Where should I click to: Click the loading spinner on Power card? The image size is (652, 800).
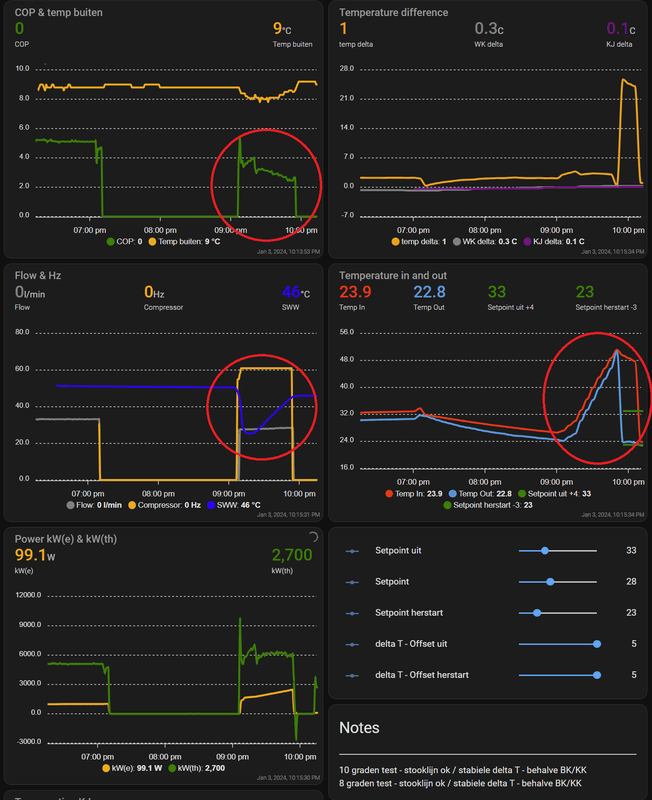[x=313, y=537]
